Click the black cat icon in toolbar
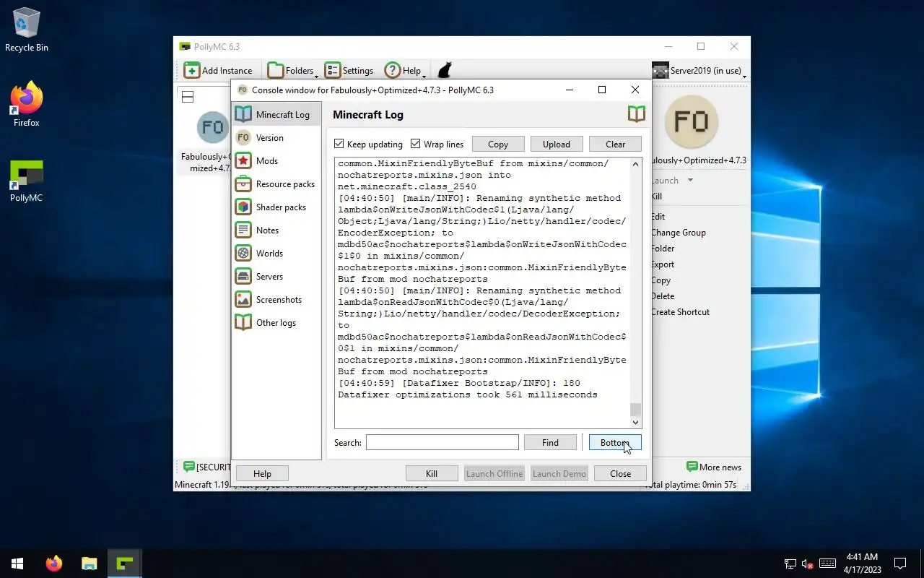The image size is (924, 578). point(445,70)
